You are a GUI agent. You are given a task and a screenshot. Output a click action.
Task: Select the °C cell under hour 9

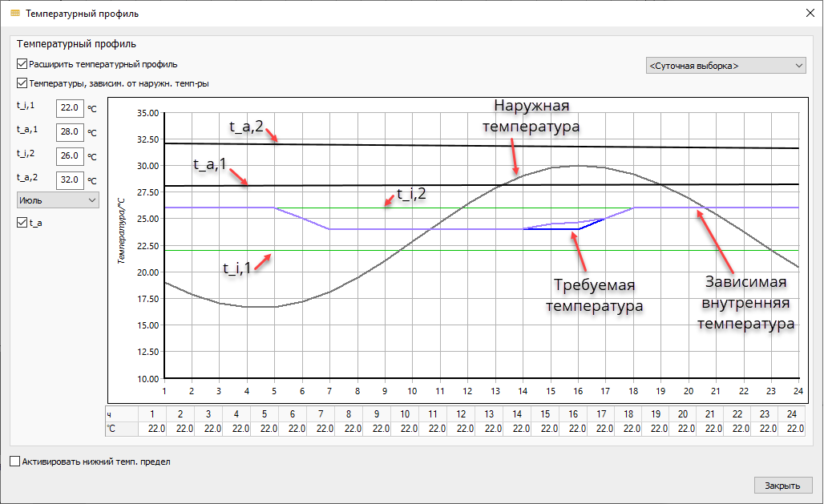point(377,429)
